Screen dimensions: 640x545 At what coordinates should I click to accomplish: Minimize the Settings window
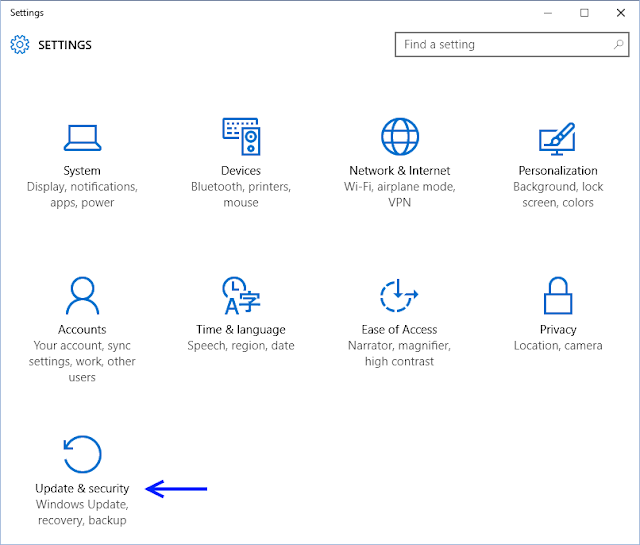pos(548,13)
